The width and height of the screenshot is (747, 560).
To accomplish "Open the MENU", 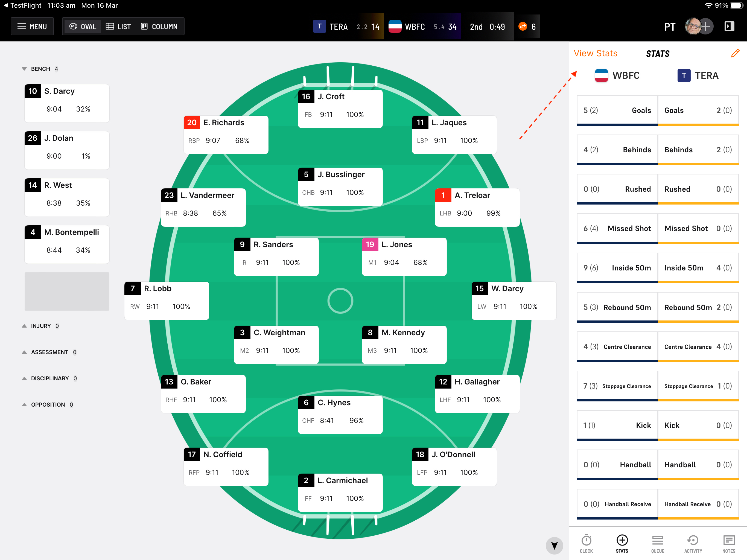I will 32,27.
